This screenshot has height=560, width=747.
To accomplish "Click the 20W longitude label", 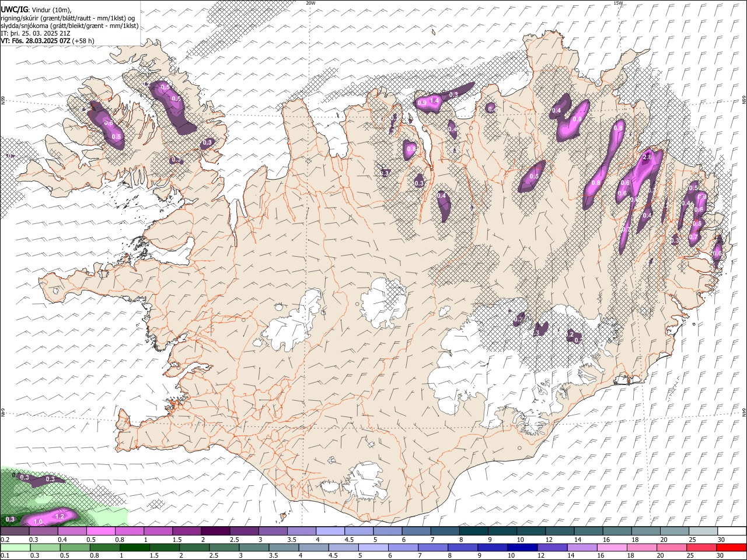I will [x=310, y=3].
